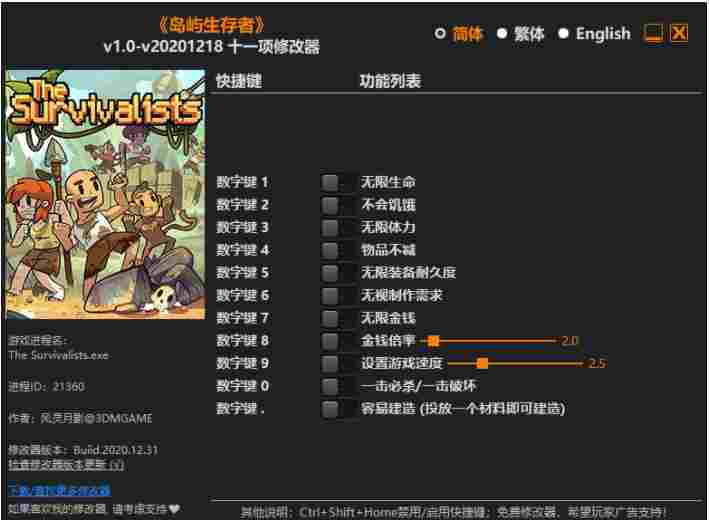
Task: Click 功能列表 column header
Action: coord(390,81)
